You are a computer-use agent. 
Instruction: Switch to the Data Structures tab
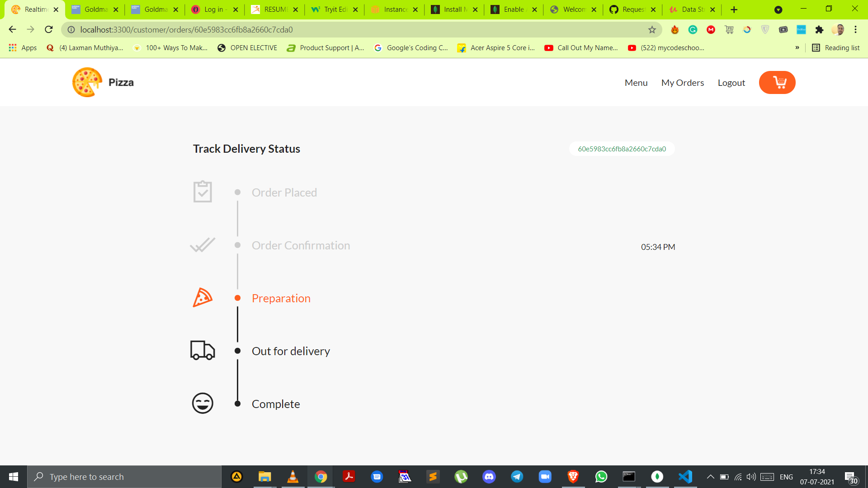[687, 9]
